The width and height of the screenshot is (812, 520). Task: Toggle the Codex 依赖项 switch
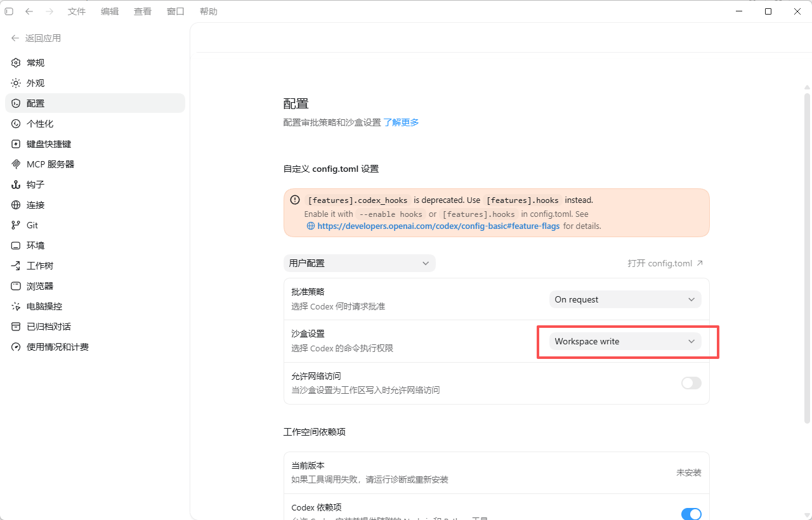[x=691, y=514]
